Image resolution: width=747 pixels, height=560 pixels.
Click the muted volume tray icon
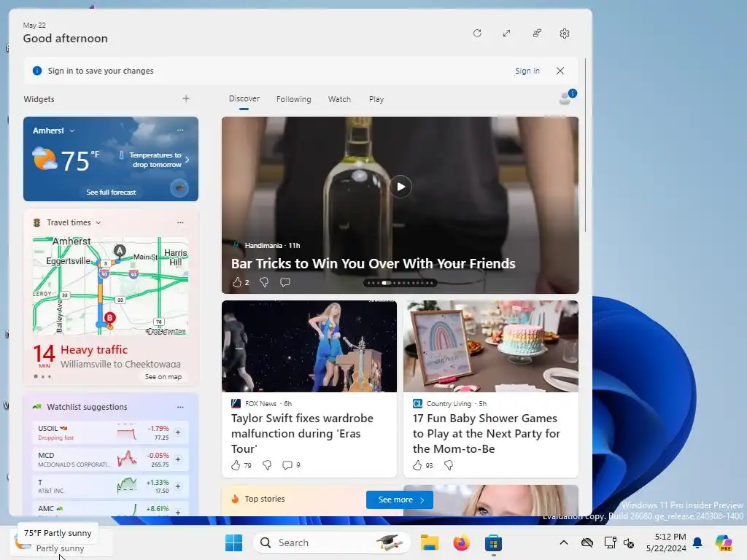point(629,542)
